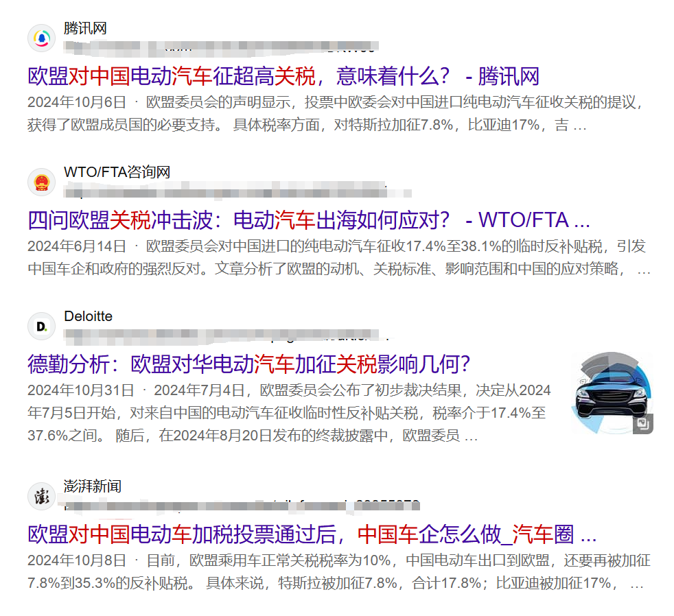The width and height of the screenshot is (674, 616).
Task: Click the 腾讯网 site favicon
Action: pyautogui.click(x=41, y=38)
